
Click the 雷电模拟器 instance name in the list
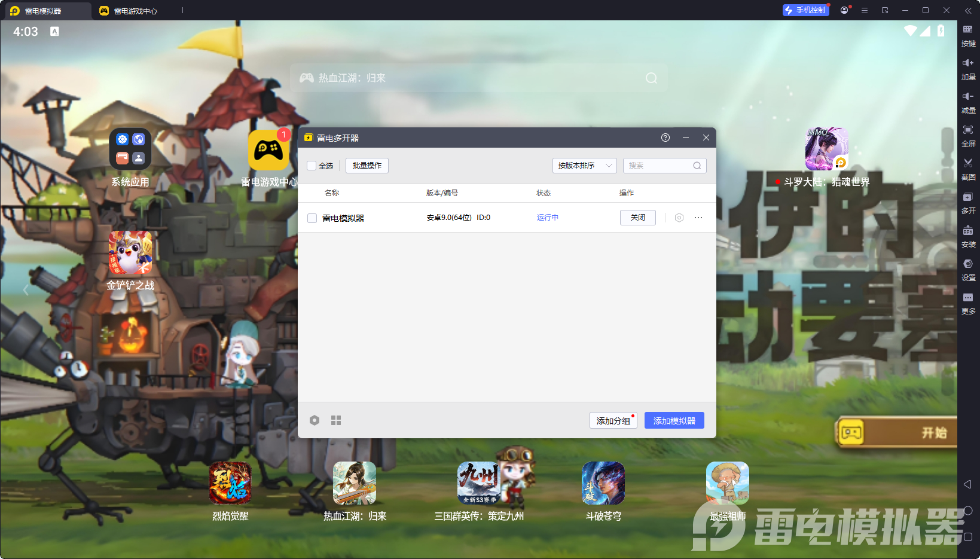click(343, 218)
